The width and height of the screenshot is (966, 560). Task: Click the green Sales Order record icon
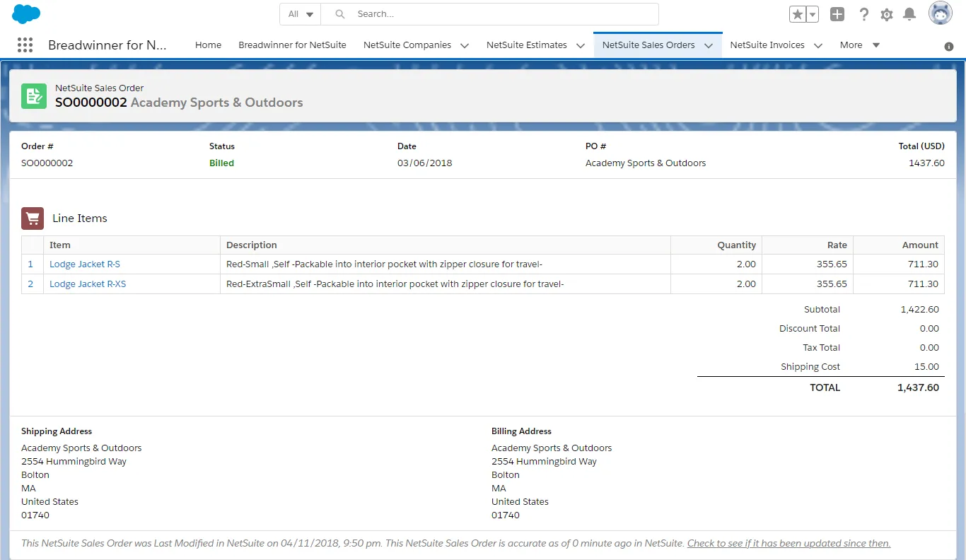point(34,96)
